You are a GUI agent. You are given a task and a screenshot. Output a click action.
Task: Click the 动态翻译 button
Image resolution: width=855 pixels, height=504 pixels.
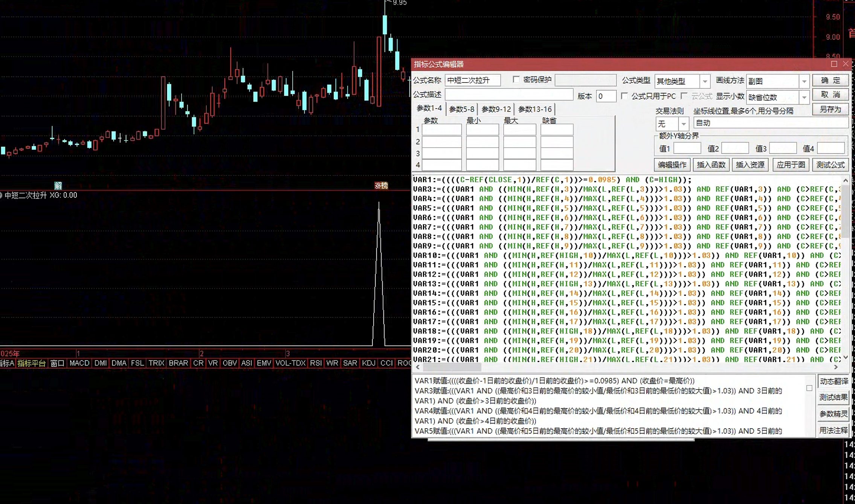834,381
